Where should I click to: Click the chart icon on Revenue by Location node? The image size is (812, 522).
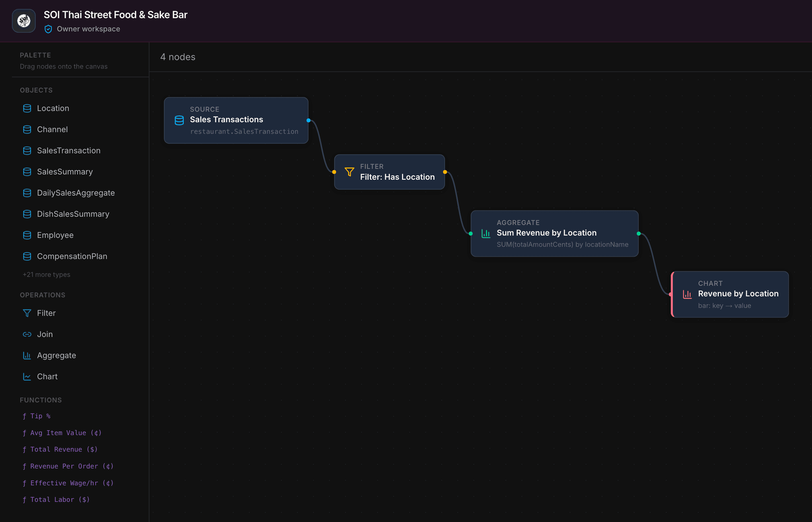(x=687, y=294)
